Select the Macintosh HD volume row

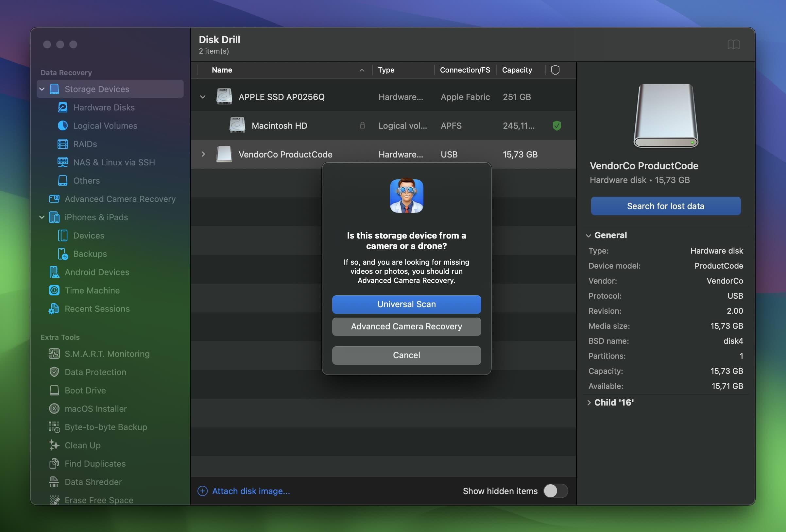pos(383,126)
